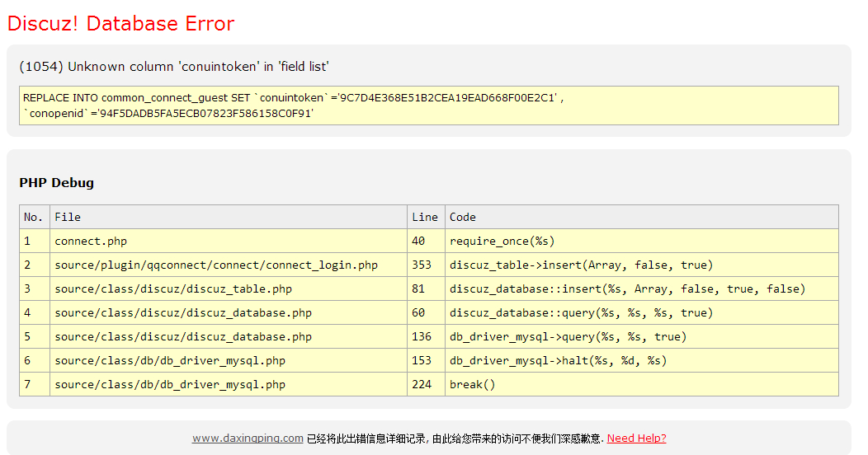The height and width of the screenshot is (455, 868).
Task: Click the conopenid value line in query
Action: click(x=168, y=113)
